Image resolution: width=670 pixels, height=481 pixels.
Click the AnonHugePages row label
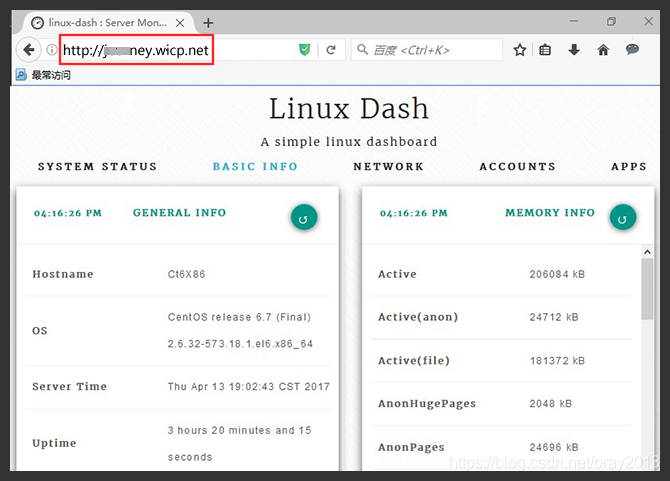[427, 404]
